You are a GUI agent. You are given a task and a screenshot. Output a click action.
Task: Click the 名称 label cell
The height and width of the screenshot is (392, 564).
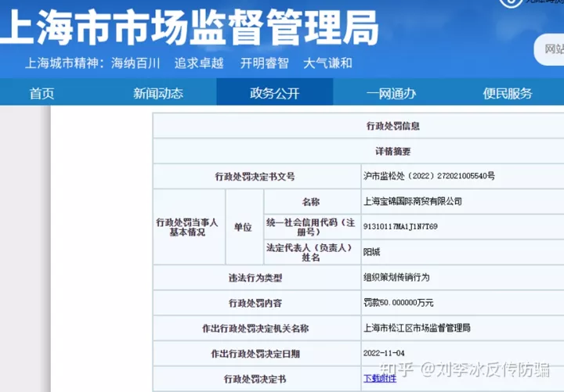pyautogui.click(x=311, y=202)
